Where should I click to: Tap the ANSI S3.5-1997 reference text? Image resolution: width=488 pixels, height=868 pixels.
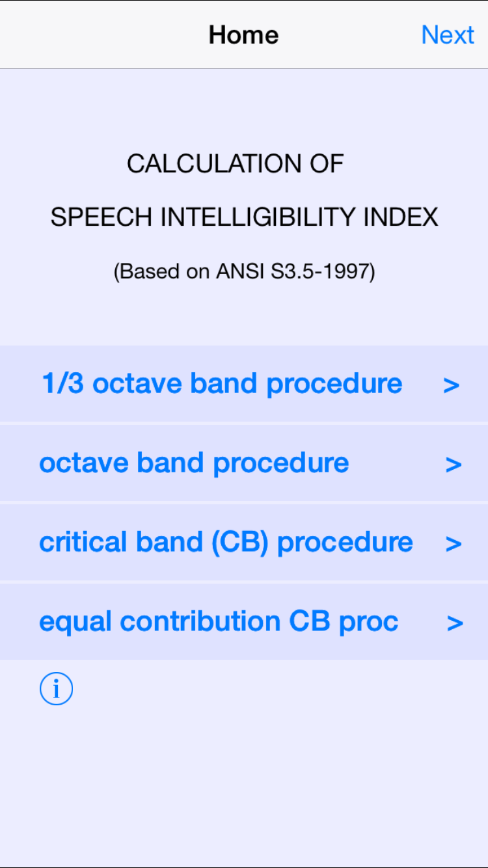(x=243, y=271)
